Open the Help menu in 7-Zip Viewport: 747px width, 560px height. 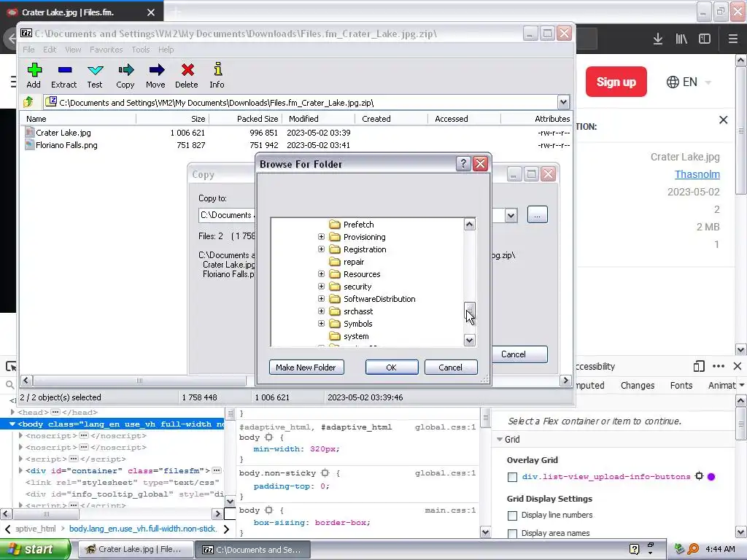click(166, 50)
